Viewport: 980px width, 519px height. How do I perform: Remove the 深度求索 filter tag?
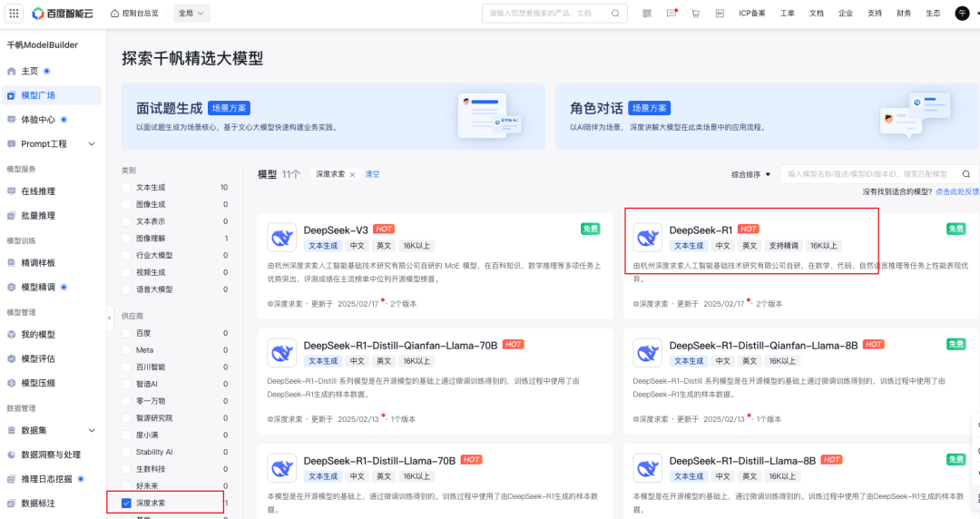352,174
